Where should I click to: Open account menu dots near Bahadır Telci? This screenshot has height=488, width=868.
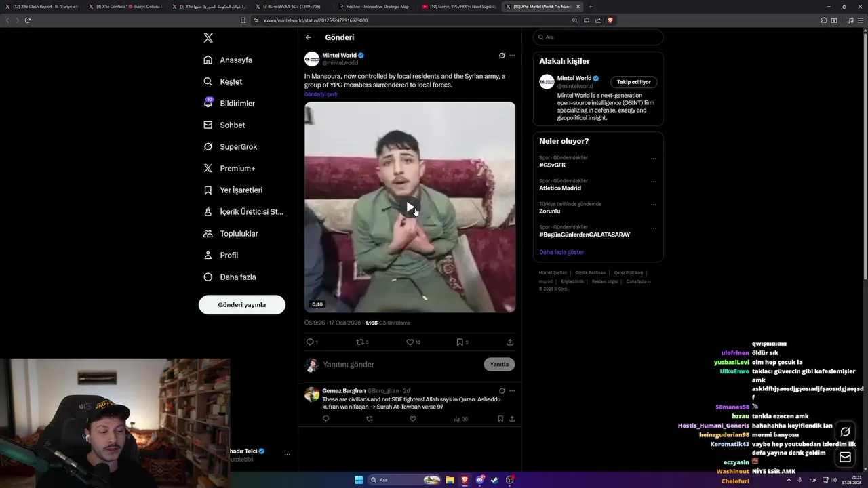pos(288,455)
